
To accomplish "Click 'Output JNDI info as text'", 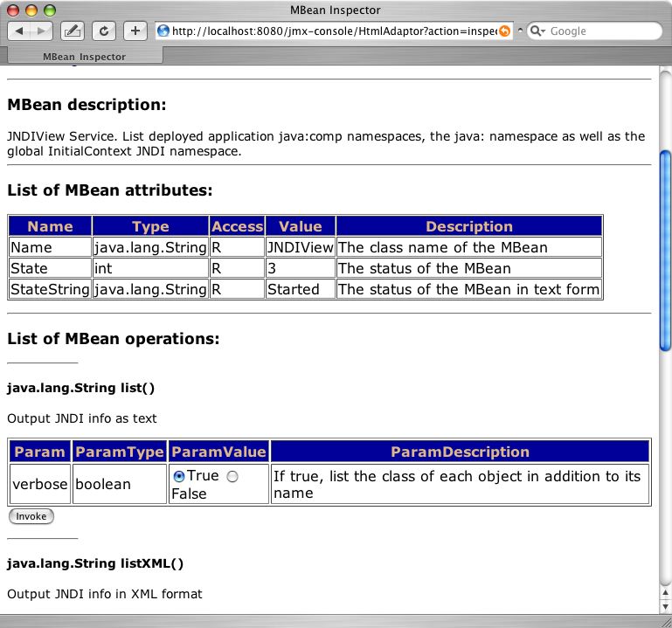I will point(82,418).
